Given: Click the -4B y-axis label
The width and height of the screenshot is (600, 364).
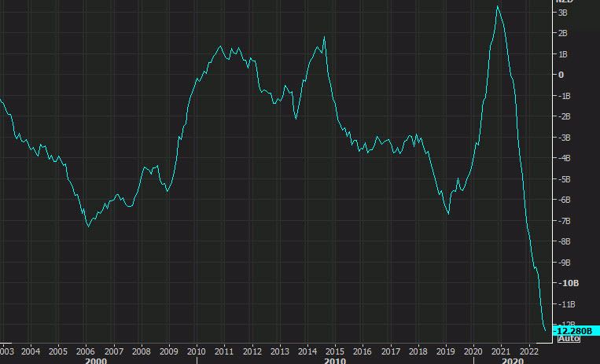Looking at the screenshot, I should [x=564, y=159].
